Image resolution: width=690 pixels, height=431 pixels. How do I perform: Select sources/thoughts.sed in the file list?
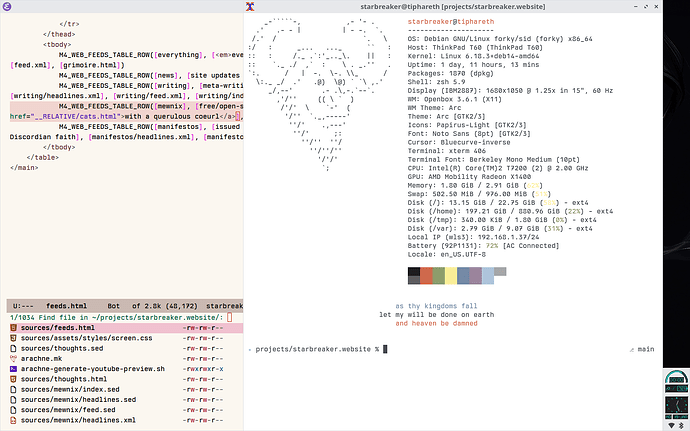(63, 349)
